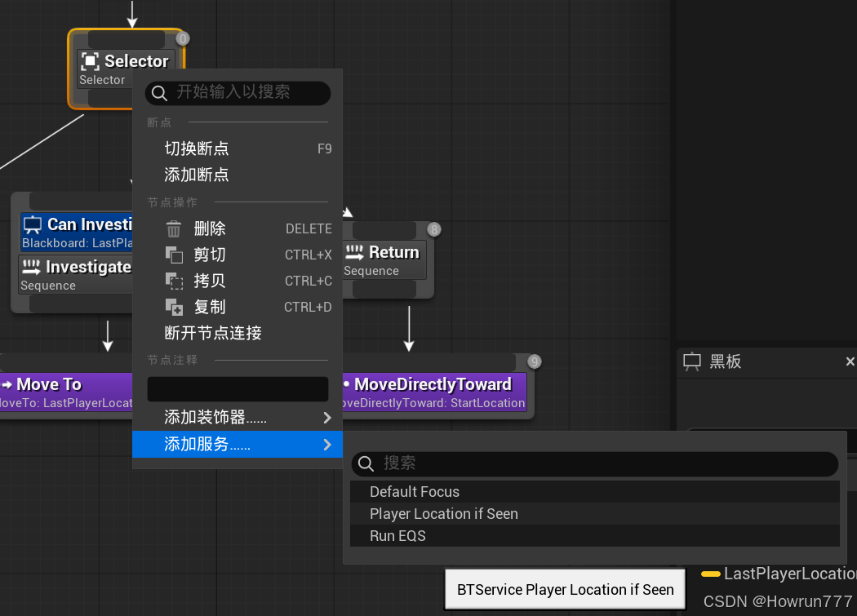Click the yellow LastPlayerLocation key marker
The image size is (857, 616).
[710, 574]
